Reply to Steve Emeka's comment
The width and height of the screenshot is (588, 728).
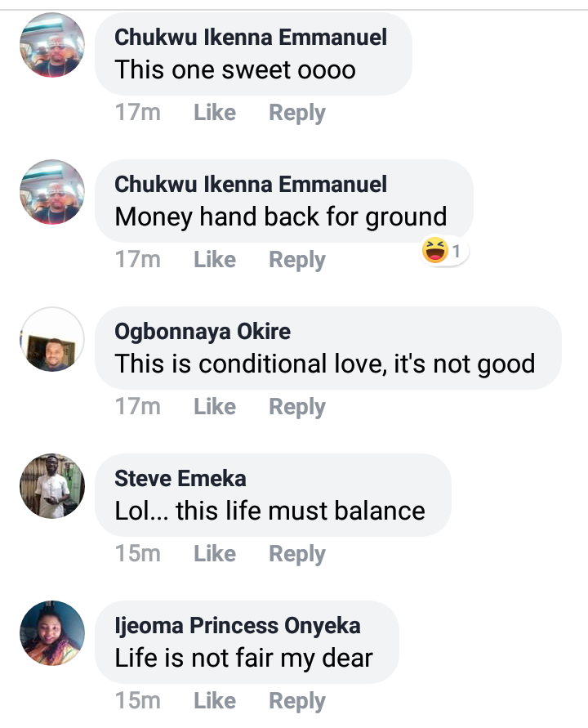pos(297,554)
